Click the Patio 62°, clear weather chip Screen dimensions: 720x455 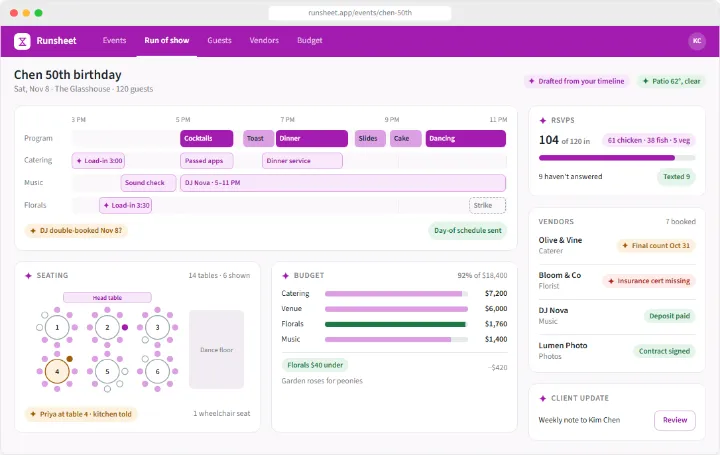point(671,81)
